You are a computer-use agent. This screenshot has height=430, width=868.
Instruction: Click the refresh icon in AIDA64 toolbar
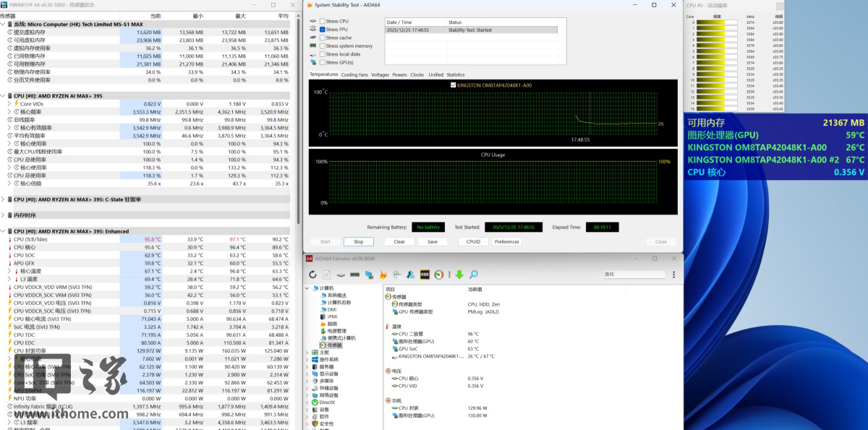click(312, 275)
